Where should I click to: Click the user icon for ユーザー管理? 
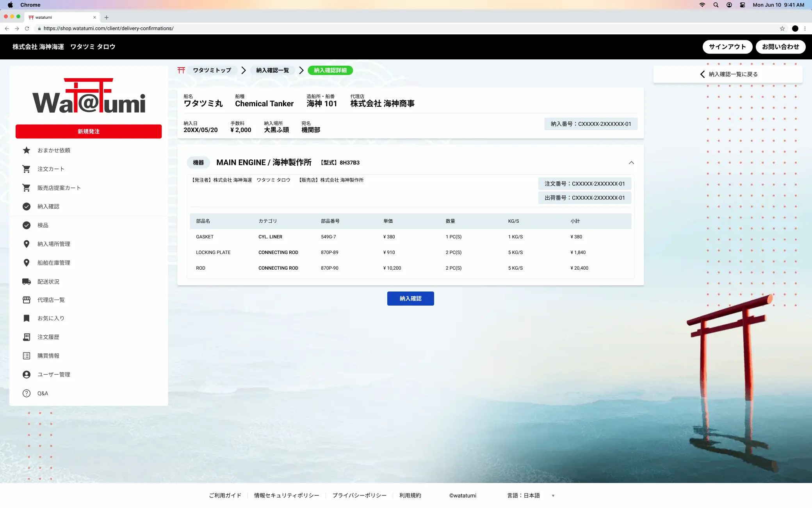click(x=27, y=375)
